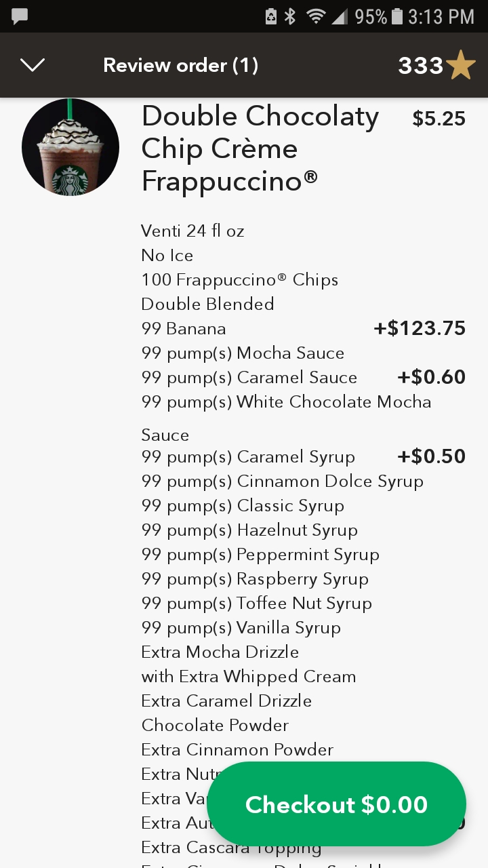The width and height of the screenshot is (488, 868).
Task: Tap the 3:13 PM clock
Action: pos(441,16)
